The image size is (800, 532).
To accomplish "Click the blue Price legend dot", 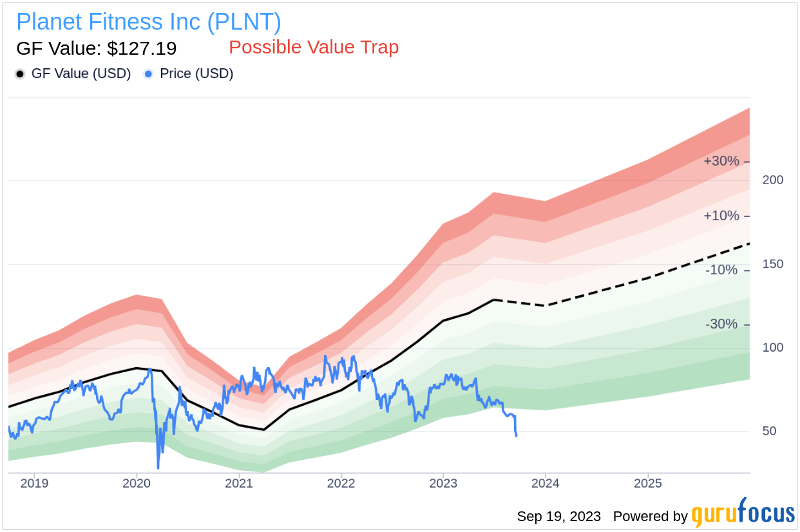I will pyautogui.click(x=149, y=74).
